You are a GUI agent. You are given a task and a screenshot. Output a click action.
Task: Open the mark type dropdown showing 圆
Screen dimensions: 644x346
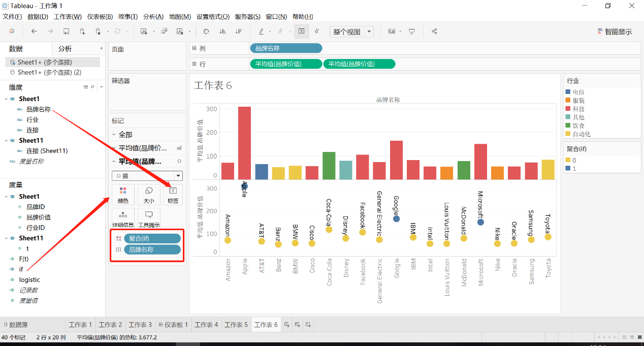coord(147,175)
